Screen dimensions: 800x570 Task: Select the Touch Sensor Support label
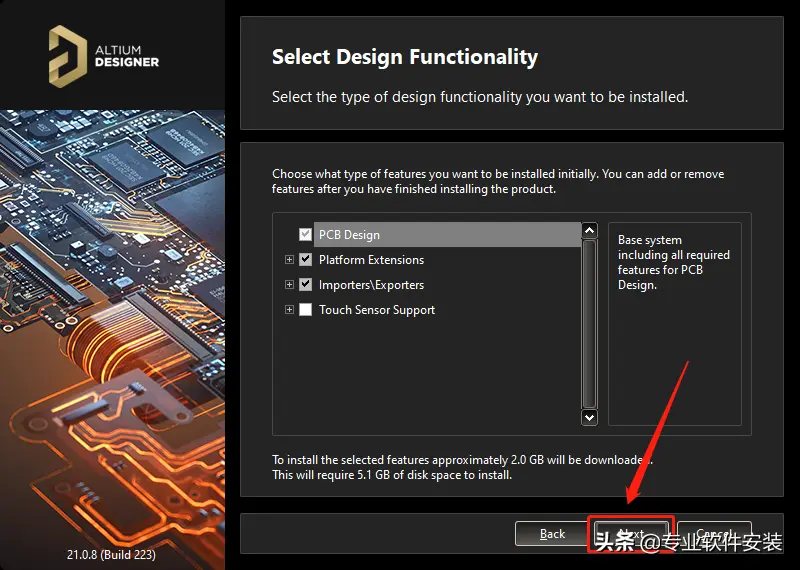[x=377, y=310]
